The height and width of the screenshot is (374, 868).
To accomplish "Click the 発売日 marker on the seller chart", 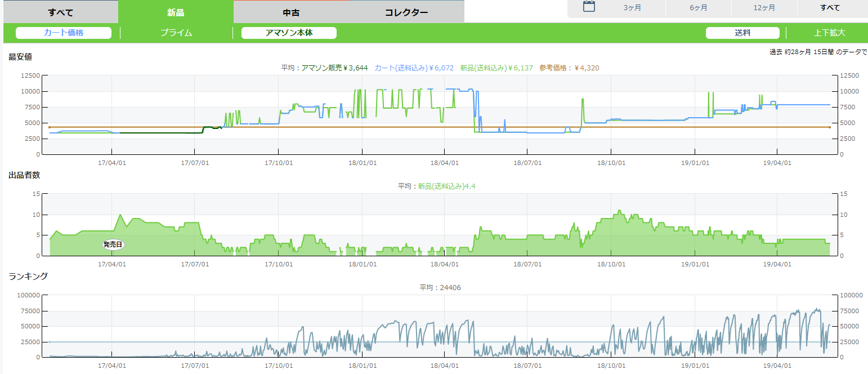I will 113,244.
